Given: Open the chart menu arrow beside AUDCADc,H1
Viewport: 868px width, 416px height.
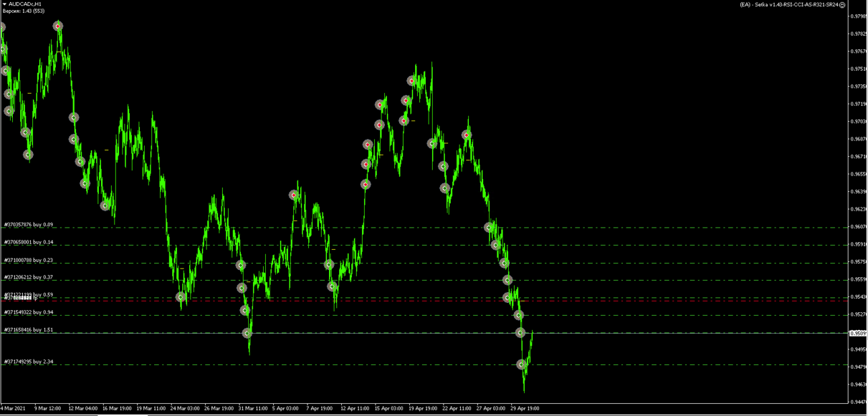Looking at the screenshot, I should [x=4, y=4].
